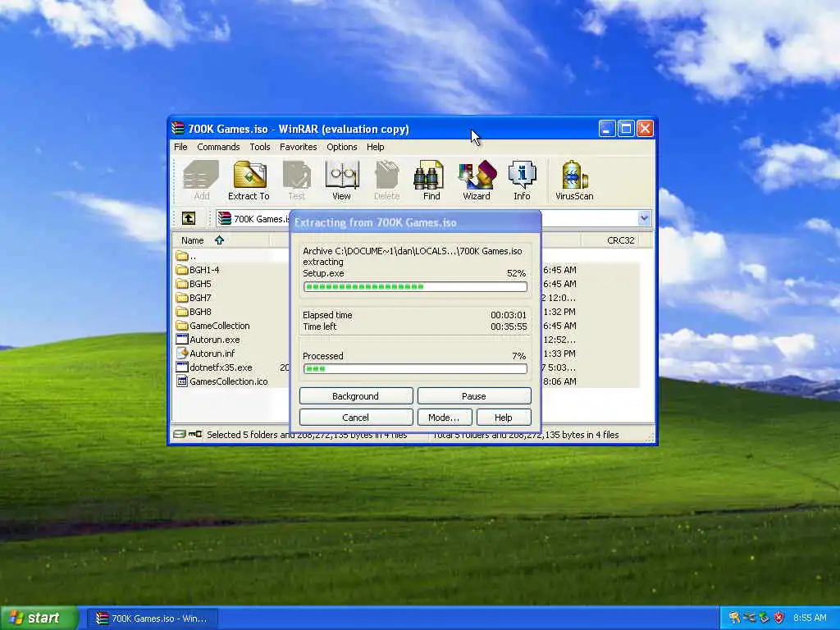Go up one level with arrow icon

pos(189,218)
